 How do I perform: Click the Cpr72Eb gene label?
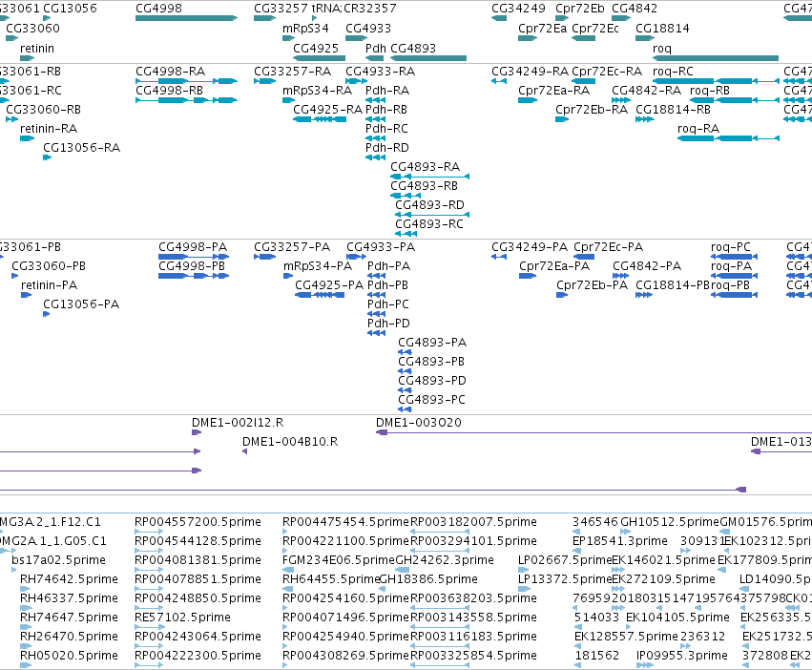(x=580, y=9)
